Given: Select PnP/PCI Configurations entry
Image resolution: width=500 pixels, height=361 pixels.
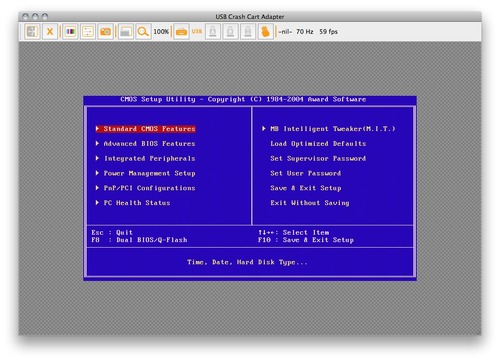Looking at the screenshot, I should tap(149, 188).
